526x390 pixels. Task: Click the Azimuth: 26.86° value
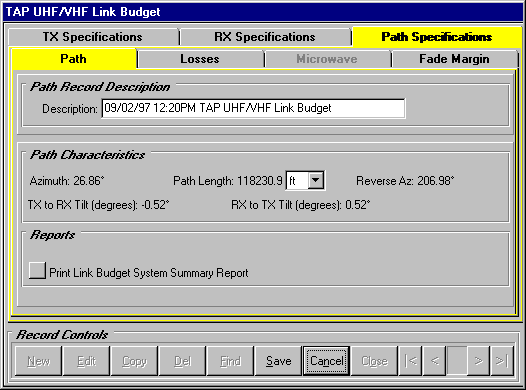coord(67,181)
